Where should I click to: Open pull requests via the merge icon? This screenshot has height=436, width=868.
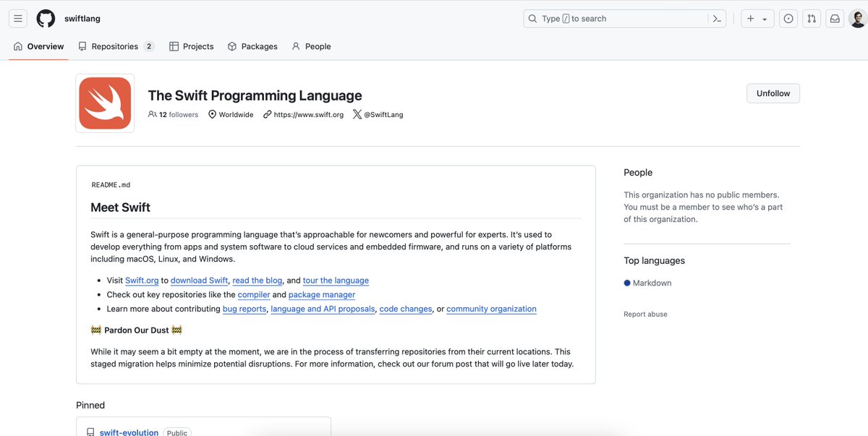(811, 18)
